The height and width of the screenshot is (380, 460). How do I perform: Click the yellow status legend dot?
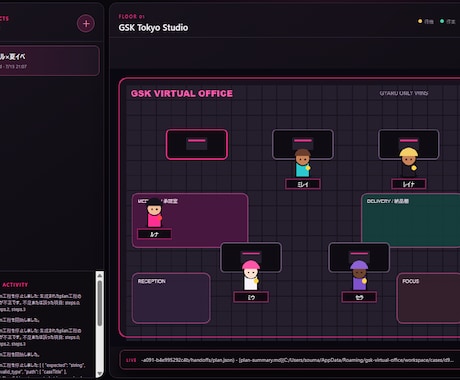pos(420,21)
